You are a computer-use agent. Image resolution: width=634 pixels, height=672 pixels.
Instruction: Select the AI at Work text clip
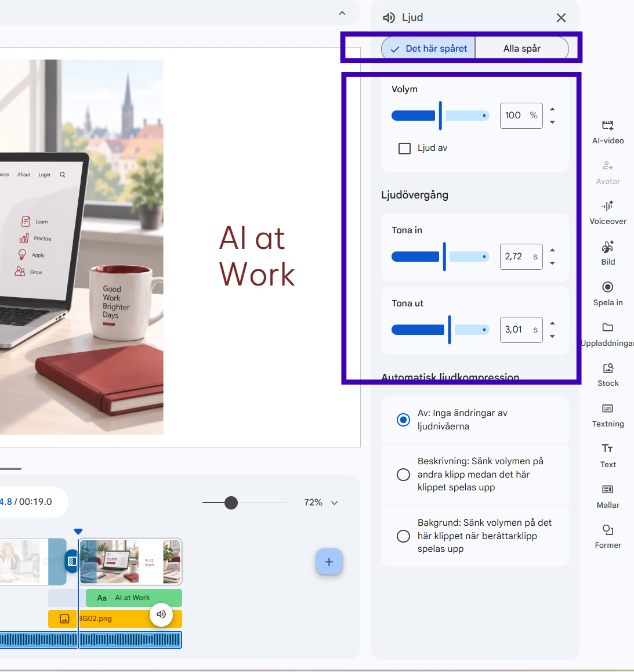pos(133,598)
